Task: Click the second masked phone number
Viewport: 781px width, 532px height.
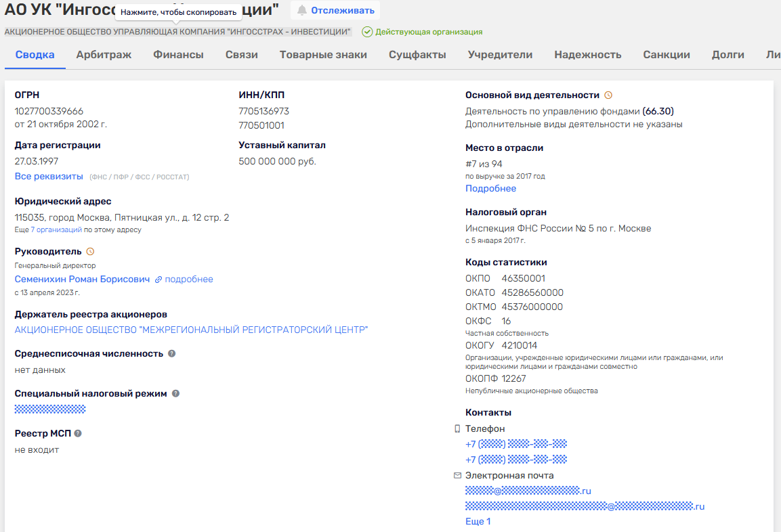Action: [x=516, y=460]
